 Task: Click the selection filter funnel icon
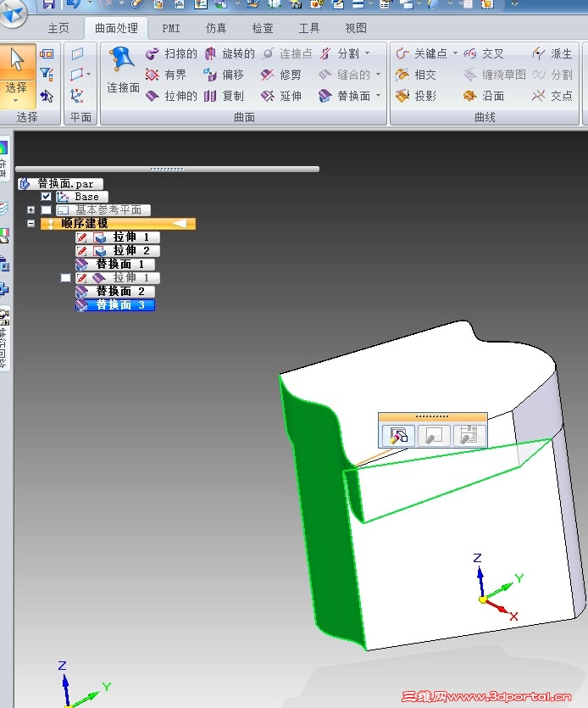click(x=47, y=74)
